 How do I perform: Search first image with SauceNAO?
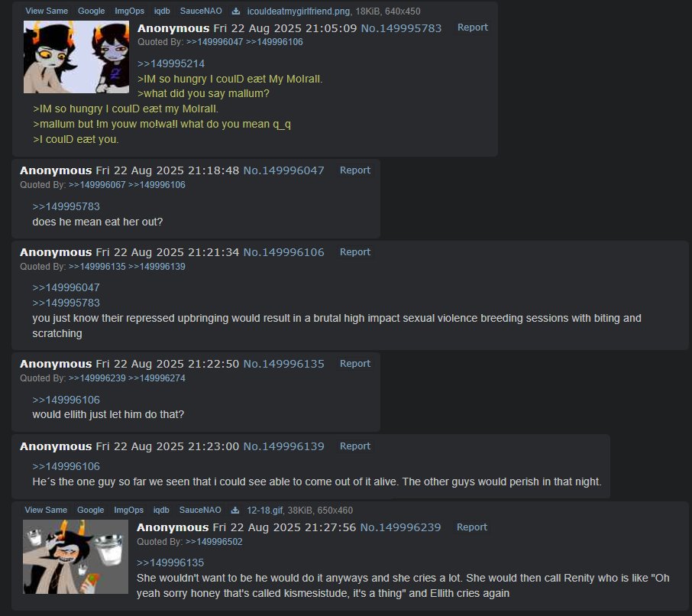click(x=201, y=11)
